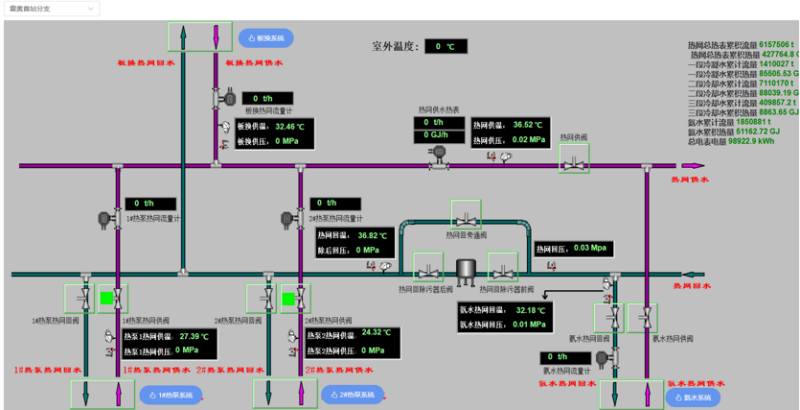
Task: Click the dirt separator tank icon
Action: [x=466, y=271]
